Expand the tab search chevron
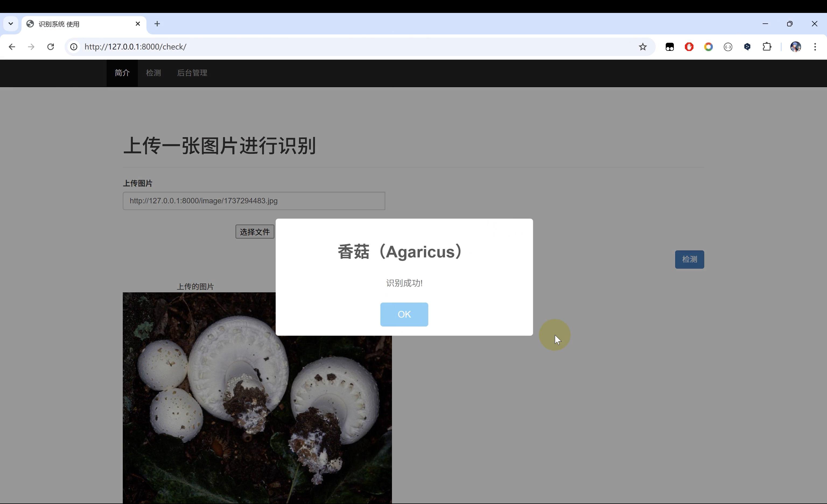827x504 pixels. point(10,23)
